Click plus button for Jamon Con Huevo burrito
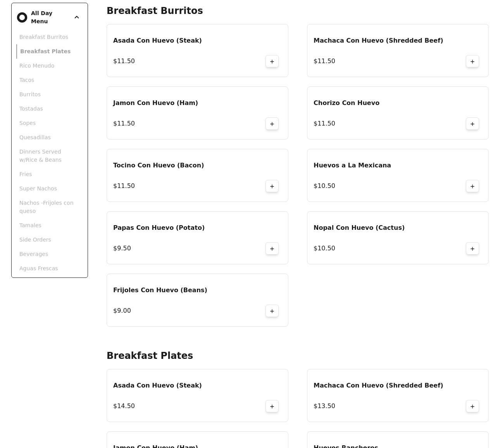500x448 pixels. pyautogui.click(x=272, y=124)
